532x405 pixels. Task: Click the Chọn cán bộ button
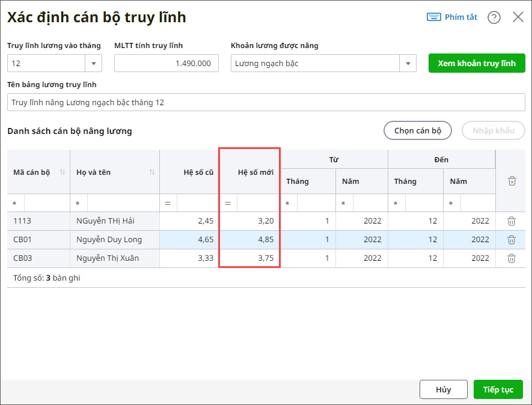(418, 130)
